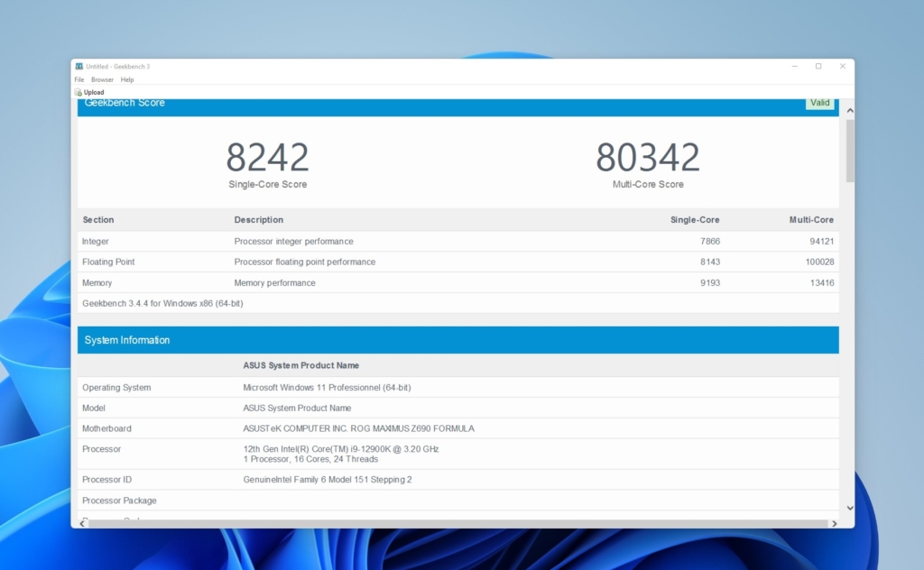This screenshot has width=924, height=570.
Task: Click '1 Processor, 16 Cores, 24 Threads' text
Action: pos(310,459)
